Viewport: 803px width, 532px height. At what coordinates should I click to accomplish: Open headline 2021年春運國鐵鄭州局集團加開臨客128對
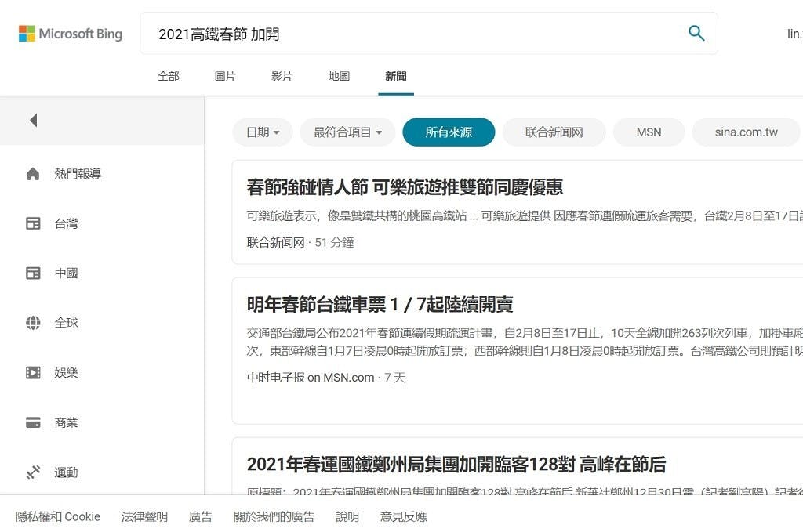tap(456, 465)
